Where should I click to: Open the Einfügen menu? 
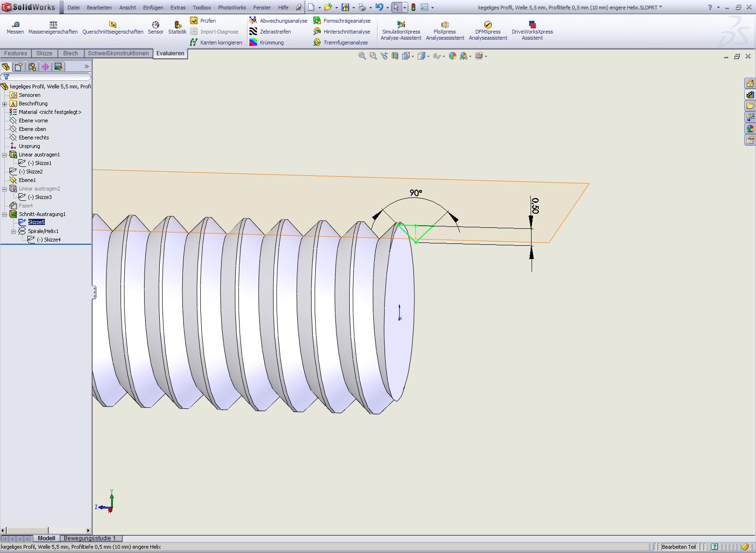pos(153,8)
